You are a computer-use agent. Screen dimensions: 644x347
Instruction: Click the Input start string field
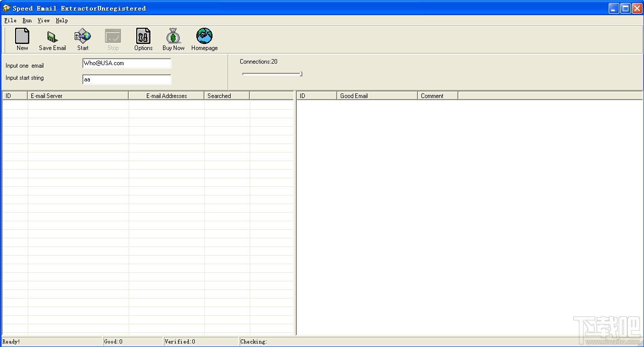point(127,79)
